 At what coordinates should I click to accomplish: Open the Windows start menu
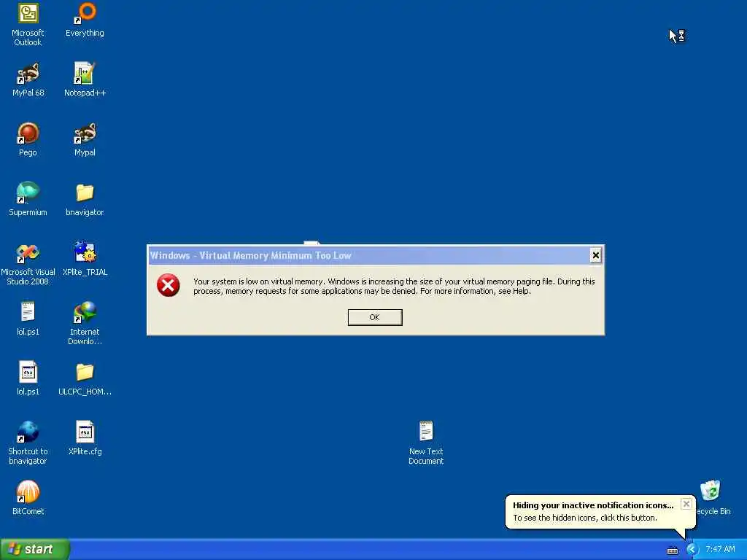[34, 550]
